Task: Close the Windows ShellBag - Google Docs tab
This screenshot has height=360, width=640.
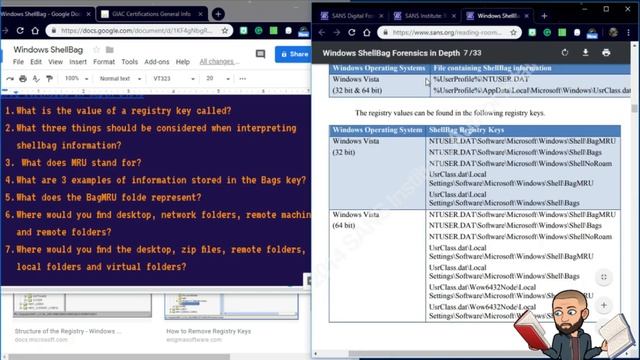Action: pos(89,14)
